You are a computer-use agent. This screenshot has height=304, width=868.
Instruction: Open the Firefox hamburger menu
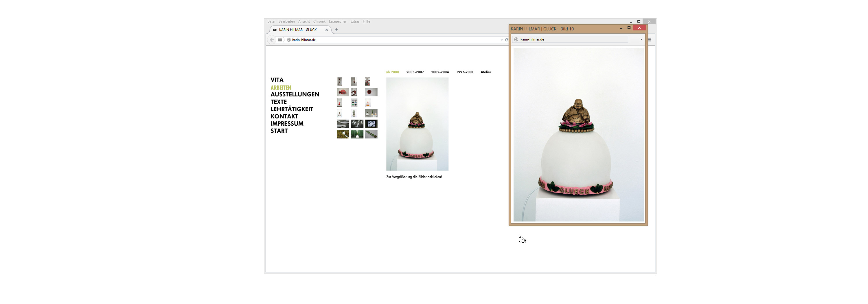649,40
